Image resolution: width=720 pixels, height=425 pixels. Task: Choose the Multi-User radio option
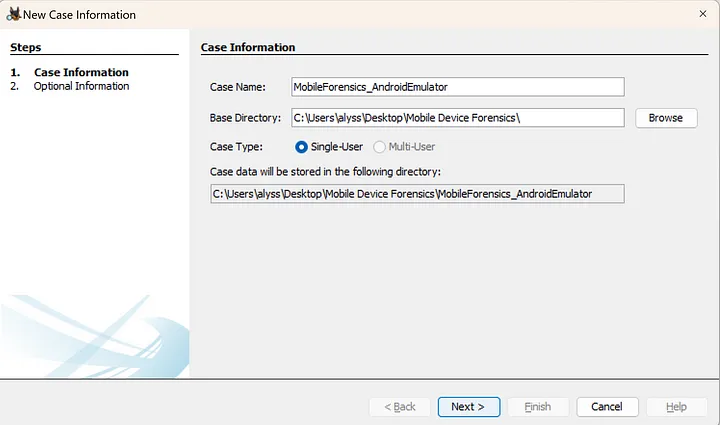tap(379, 147)
